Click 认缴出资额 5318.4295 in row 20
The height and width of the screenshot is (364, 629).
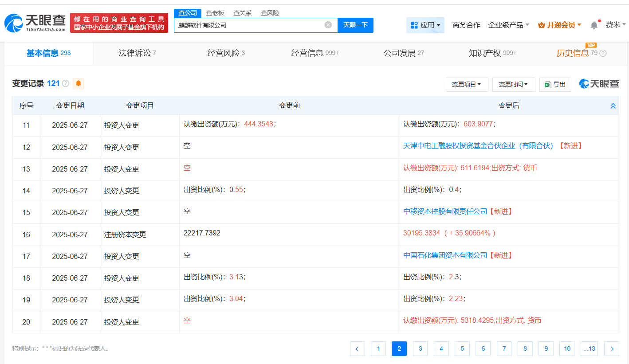pyautogui.click(x=472, y=320)
